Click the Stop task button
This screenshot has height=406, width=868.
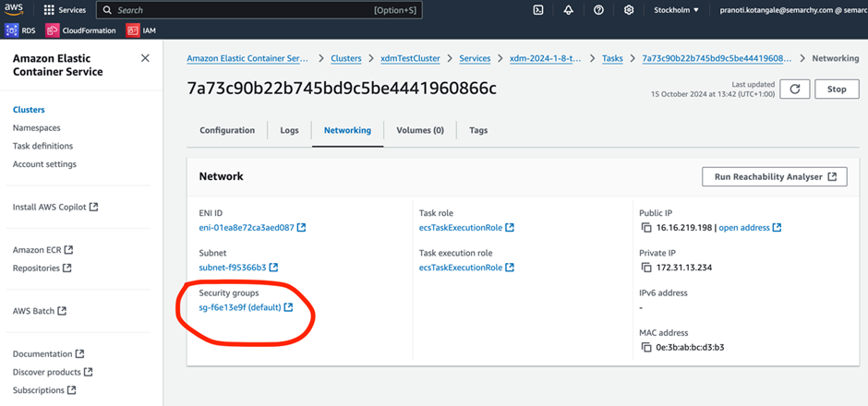[837, 90]
